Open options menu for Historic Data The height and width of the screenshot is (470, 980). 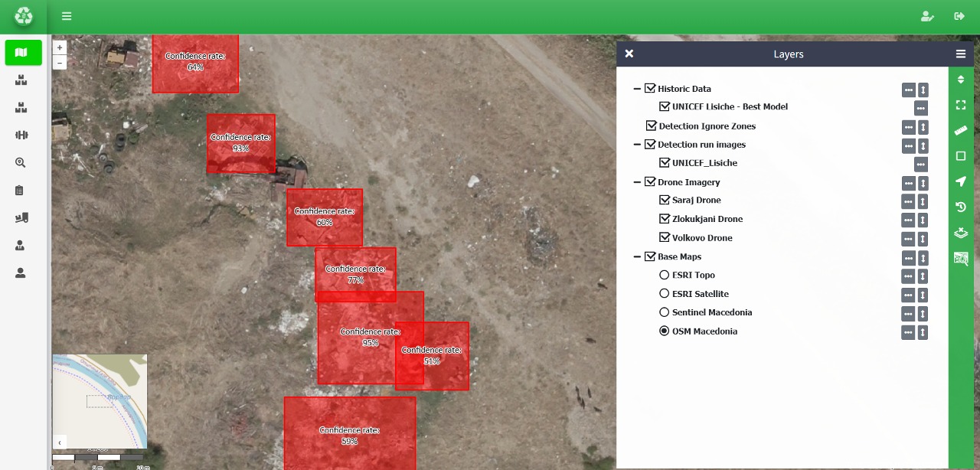pos(908,90)
